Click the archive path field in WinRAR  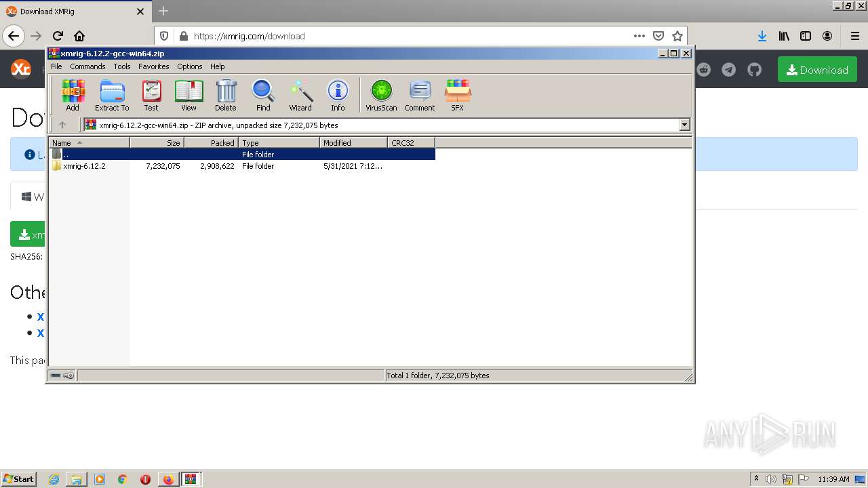(x=387, y=125)
